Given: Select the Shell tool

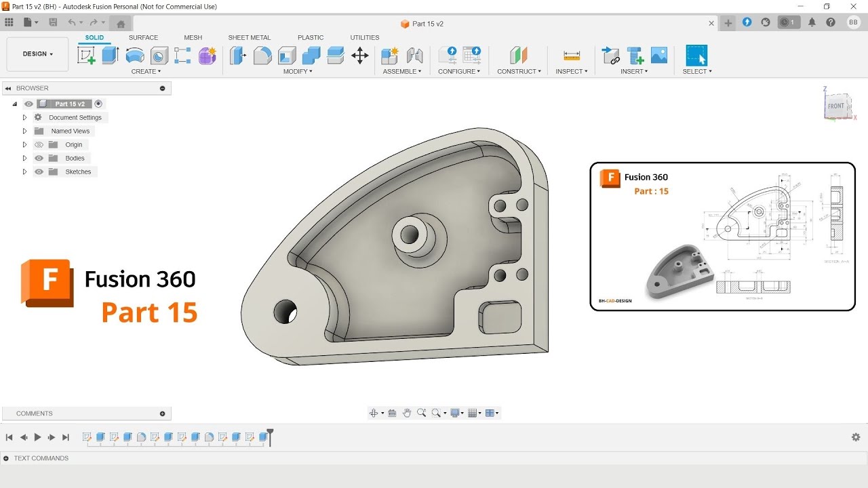Looking at the screenshot, I should (287, 56).
